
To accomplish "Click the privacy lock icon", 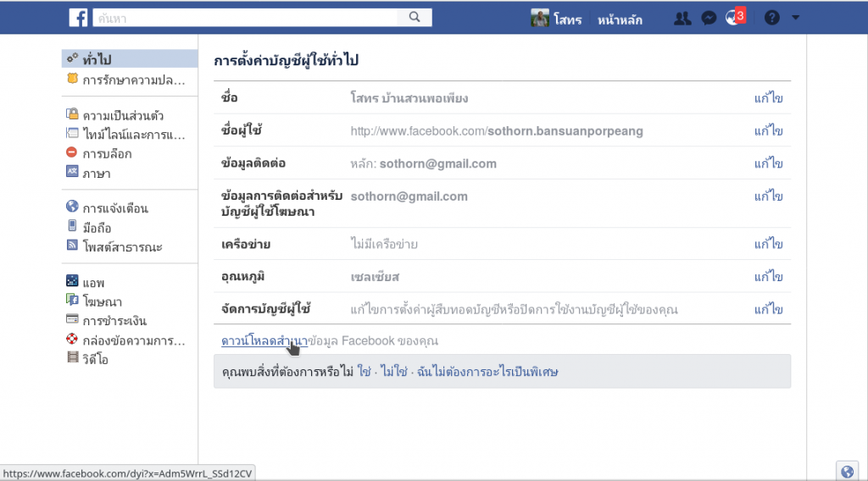I will (72, 113).
